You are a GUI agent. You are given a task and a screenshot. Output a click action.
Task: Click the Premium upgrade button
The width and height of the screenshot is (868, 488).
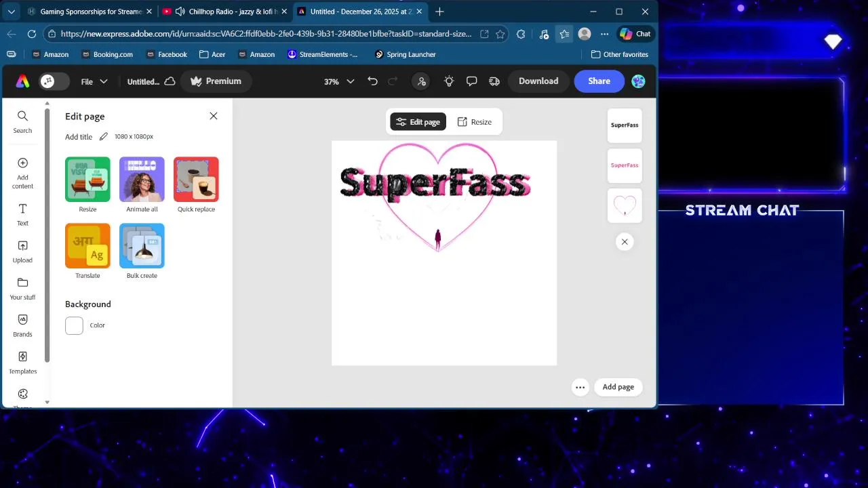(216, 81)
